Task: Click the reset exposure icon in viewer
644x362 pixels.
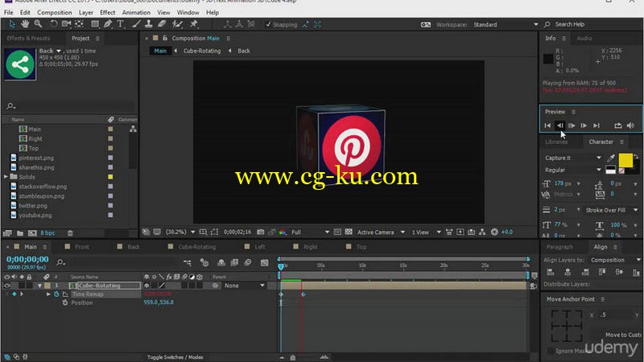Action: coord(494,232)
